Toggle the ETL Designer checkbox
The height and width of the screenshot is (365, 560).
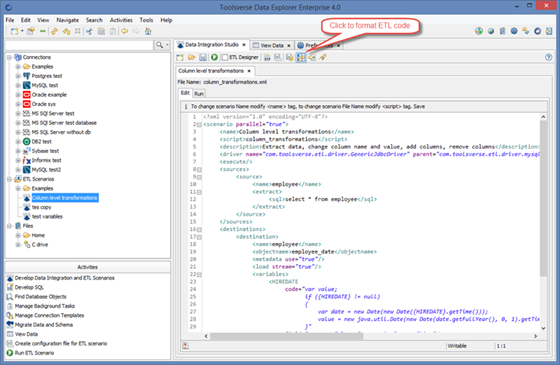click(225, 57)
